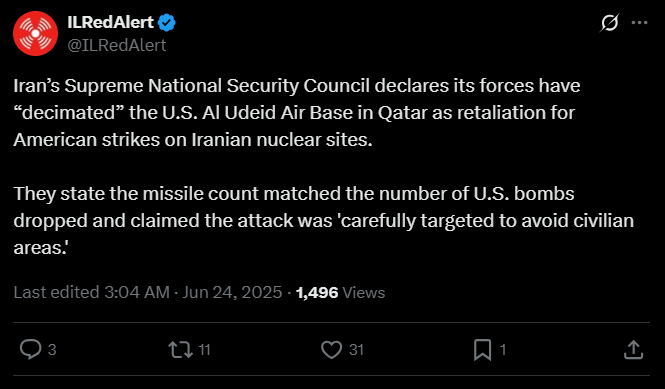This screenshot has width=665, height=389.
Task: Click the paragraph about Al Udeid Air Base
Action: click(x=296, y=113)
